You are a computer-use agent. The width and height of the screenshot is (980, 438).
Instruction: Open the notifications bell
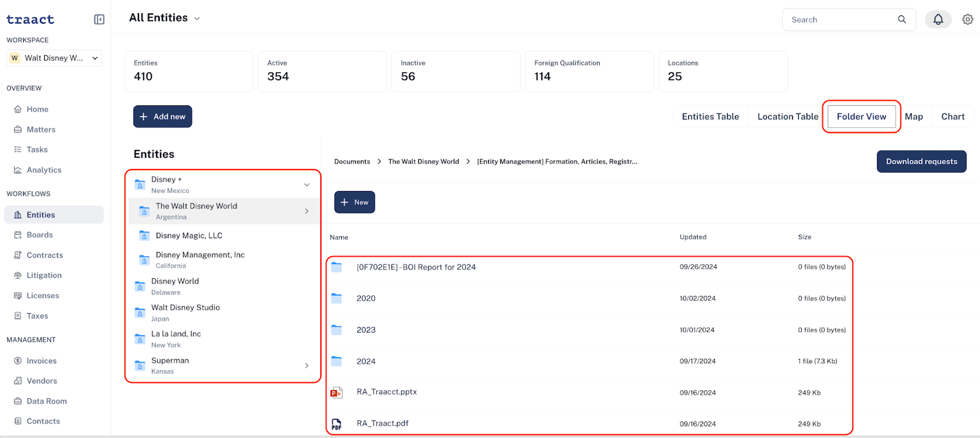(938, 20)
